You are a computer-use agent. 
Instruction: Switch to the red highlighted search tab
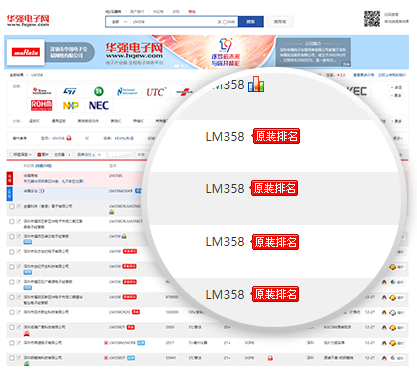coord(192,12)
